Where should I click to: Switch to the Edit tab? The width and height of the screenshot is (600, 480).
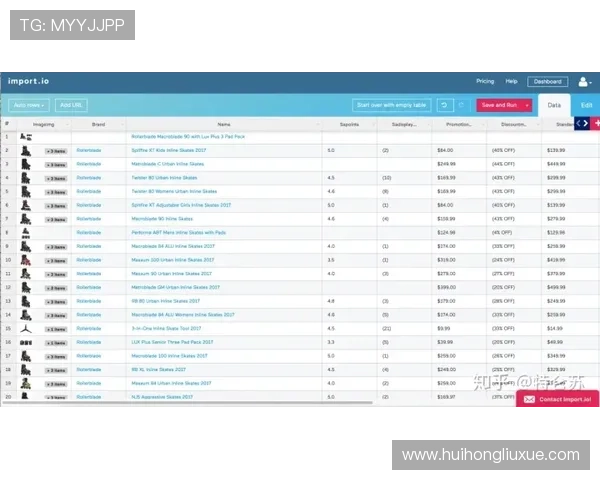(x=586, y=104)
